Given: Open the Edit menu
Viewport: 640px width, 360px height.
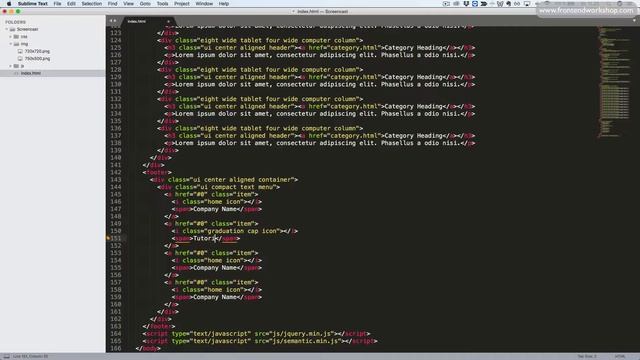Looking at the screenshot, I should [71, 4].
